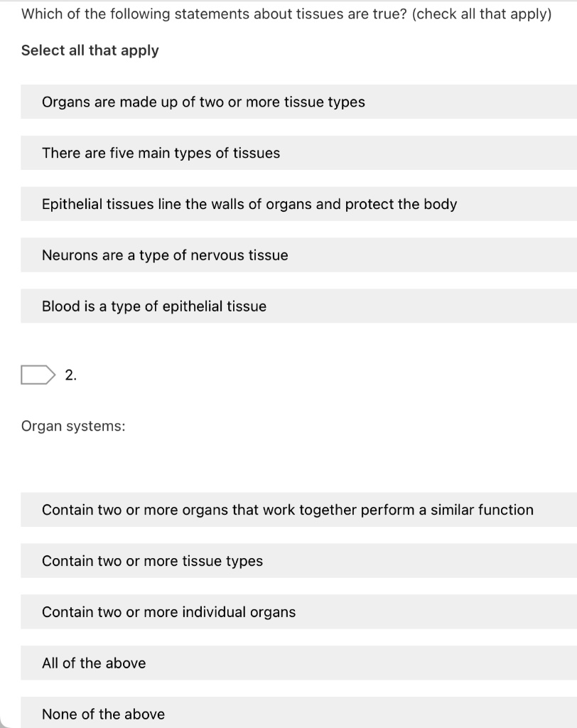
Task: Click the '2.' question number label
Action: (71, 373)
